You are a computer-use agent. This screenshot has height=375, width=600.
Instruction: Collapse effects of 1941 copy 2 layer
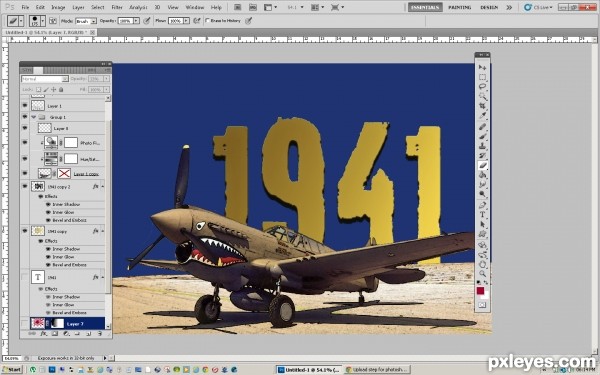(x=102, y=187)
